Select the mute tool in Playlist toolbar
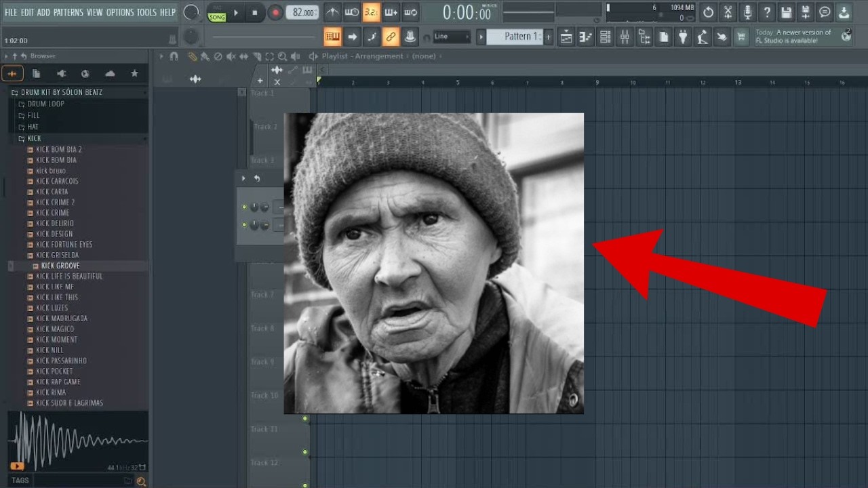The height and width of the screenshot is (488, 868). (x=231, y=56)
